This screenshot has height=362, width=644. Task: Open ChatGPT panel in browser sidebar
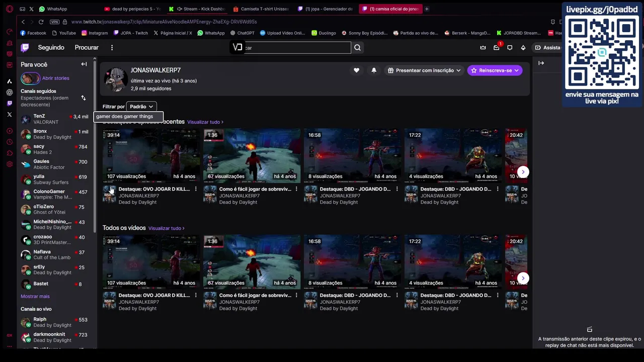9,92
